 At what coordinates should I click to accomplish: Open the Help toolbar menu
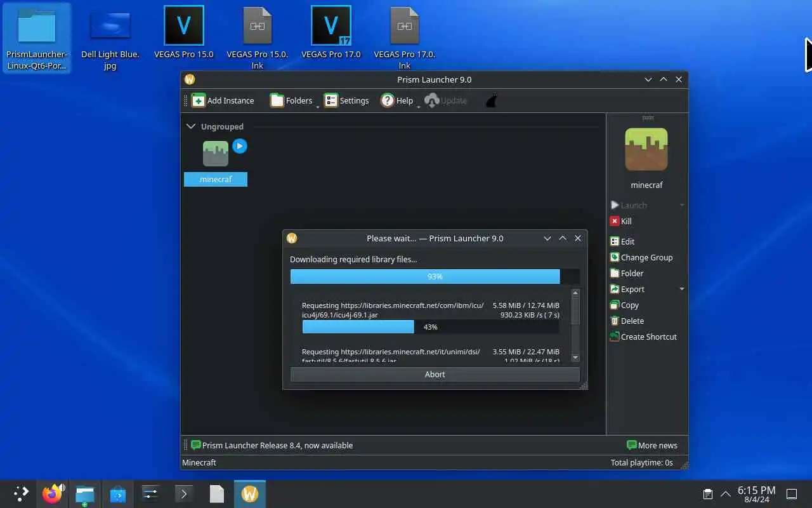pos(396,100)
